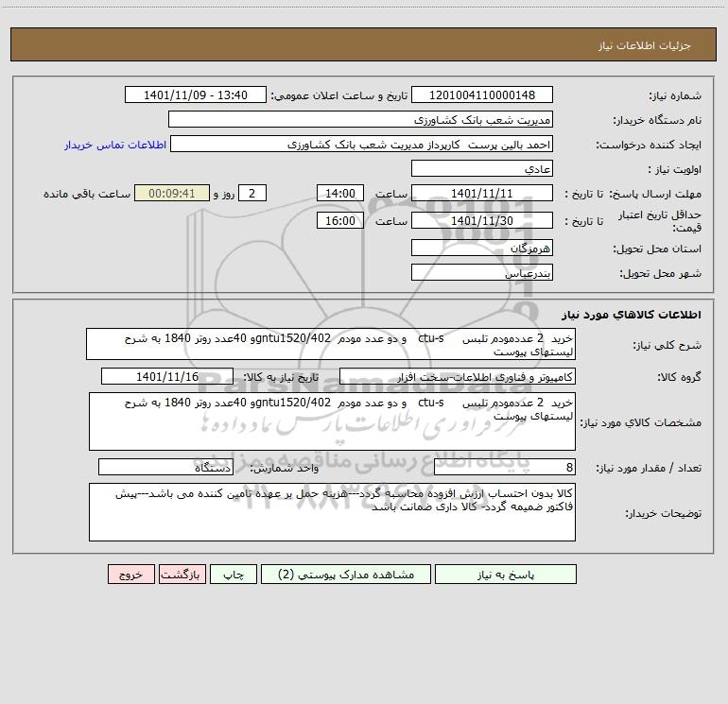Click the ایجاد کننده درخواست label
The height and width of the screenshot is (704, 728).
[x=649, y=145]
